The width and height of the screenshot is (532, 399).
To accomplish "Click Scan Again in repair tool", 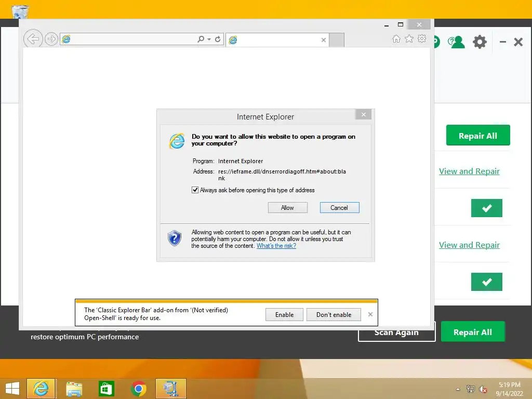I will click(x=396, y=333).
